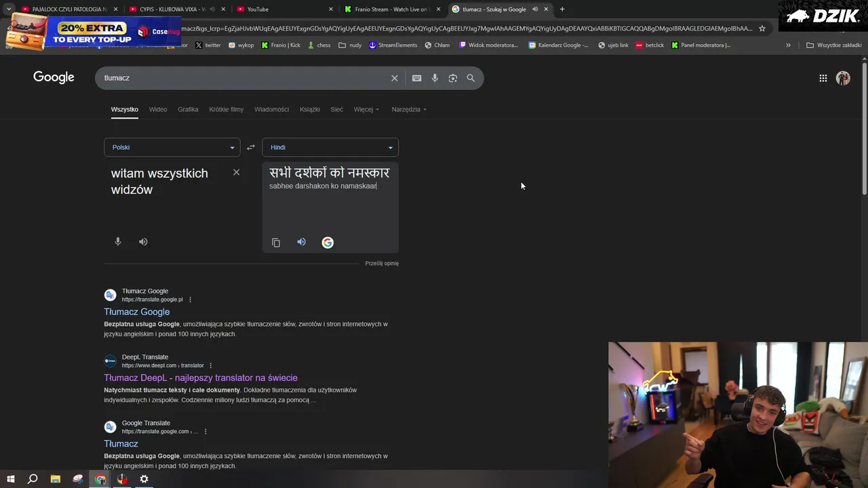Open Chrome from the taskbar
The width and height of the screenshot is (868, 488).
[x=100, y=479]
